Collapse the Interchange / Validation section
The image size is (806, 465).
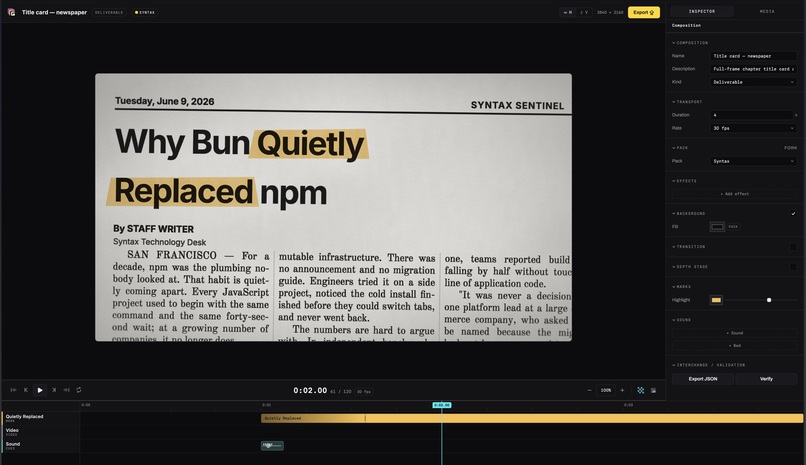708,365
